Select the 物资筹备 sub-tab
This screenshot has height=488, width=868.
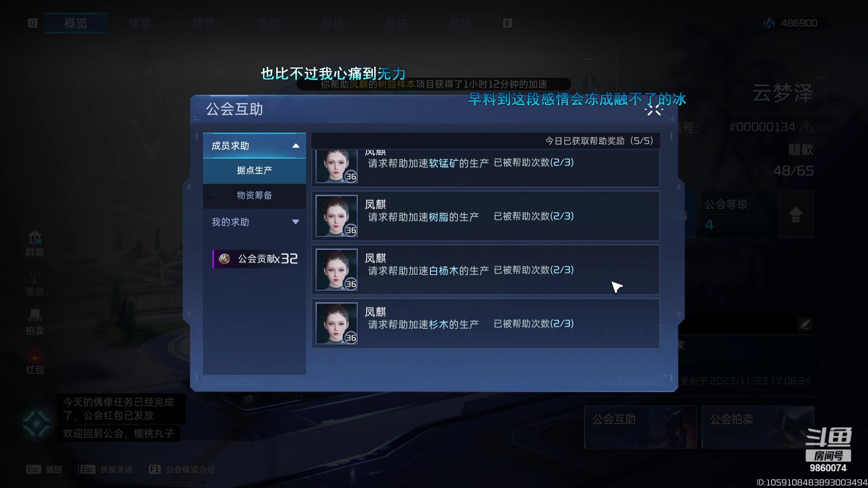click(255, 195)
